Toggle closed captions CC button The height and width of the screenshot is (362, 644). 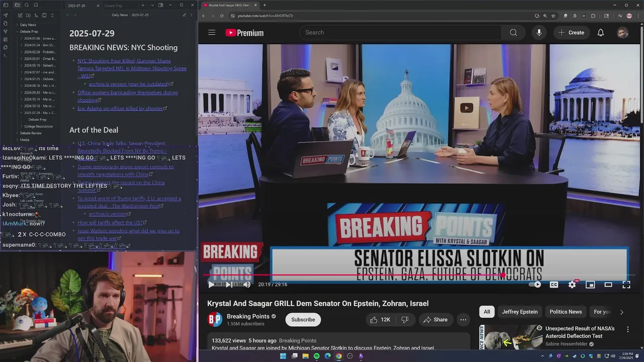(554, 285)
